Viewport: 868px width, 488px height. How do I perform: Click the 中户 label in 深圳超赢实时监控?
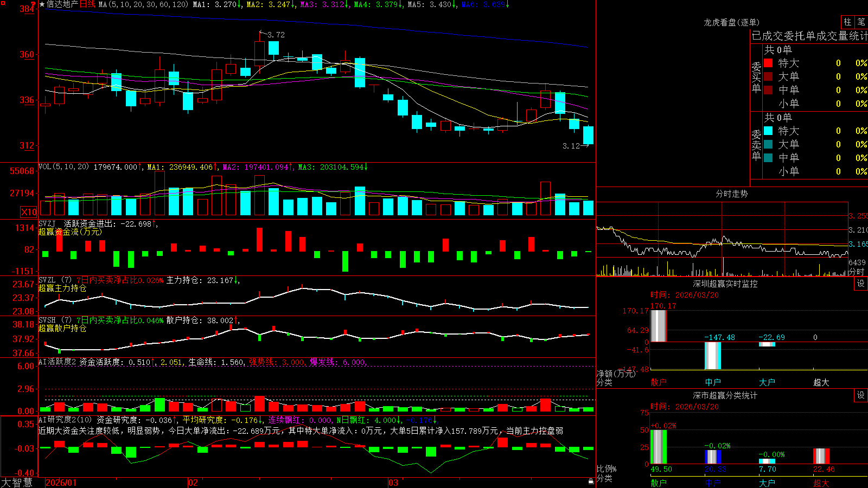713,382
